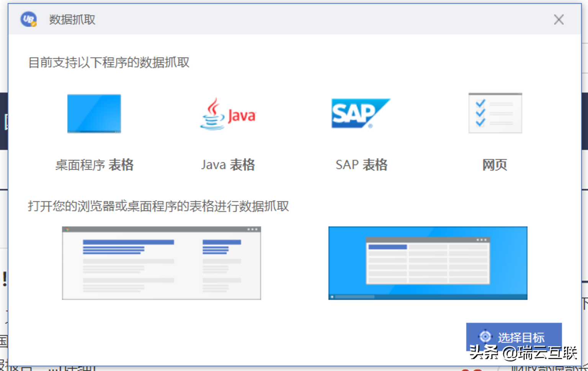Viewport: 588px width, 371px height.
Task: Click the gray title bar of the webpage preview
Action: pos(161,229)
